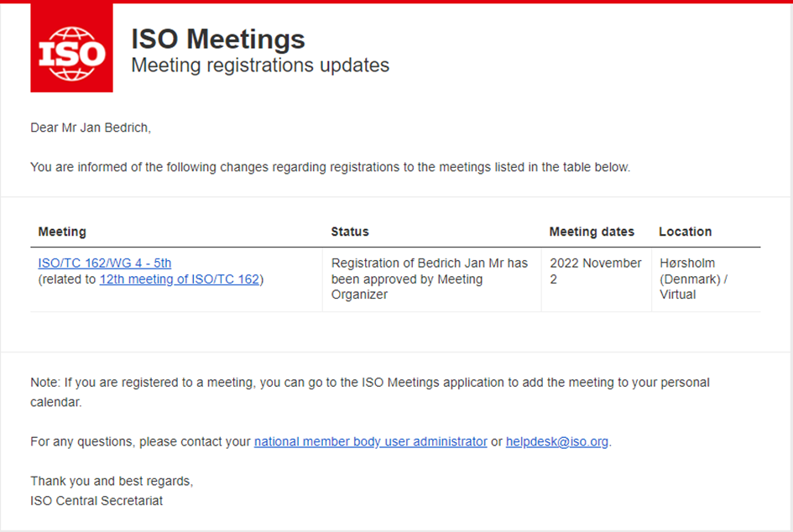Click the Meeting registrations updates subtitle
The width and height of the screenshot is (793, 532).
pyautogui.click(x=260, y=65)
